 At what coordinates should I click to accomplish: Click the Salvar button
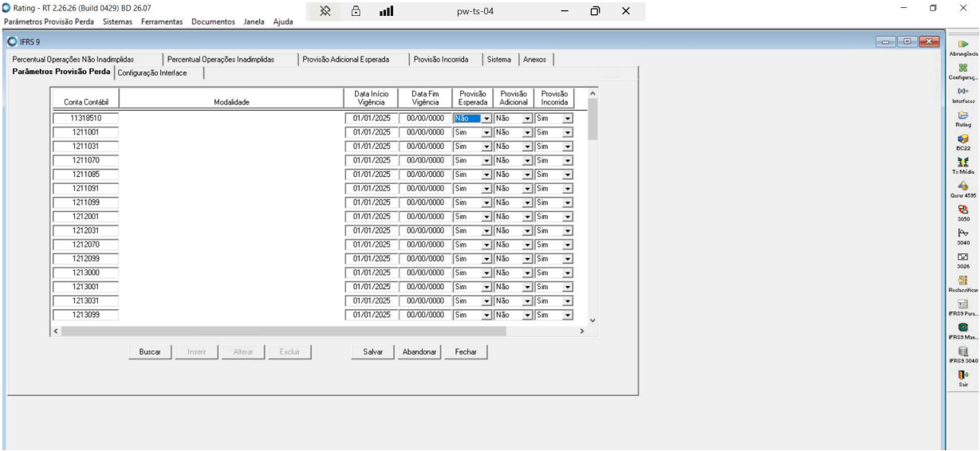(373, 352)
